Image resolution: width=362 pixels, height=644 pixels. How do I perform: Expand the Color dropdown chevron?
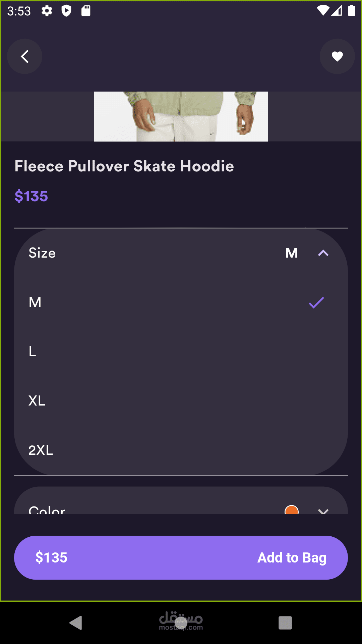click(323, 511)
